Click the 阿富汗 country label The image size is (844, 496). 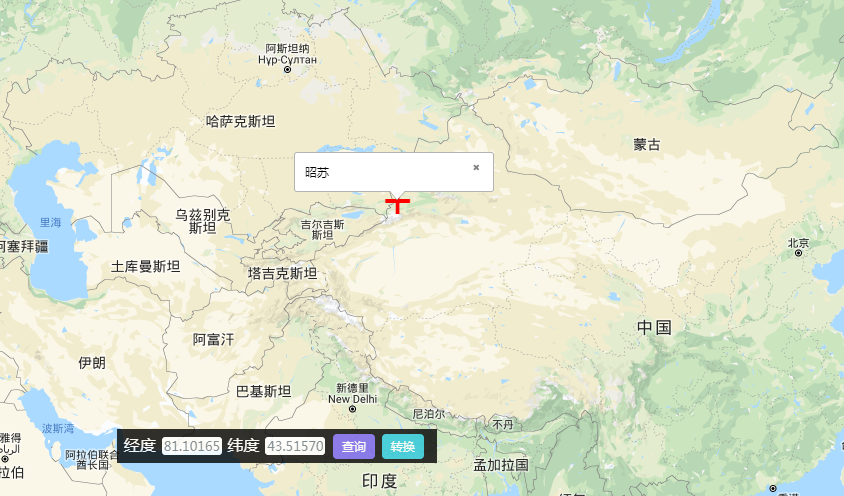[x=213, y=339]
